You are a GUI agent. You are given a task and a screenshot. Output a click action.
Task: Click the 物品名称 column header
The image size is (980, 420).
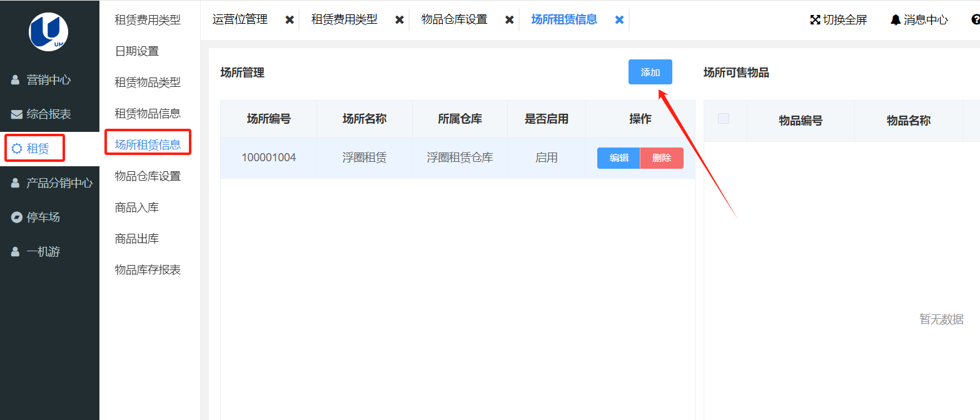point(909,121)
